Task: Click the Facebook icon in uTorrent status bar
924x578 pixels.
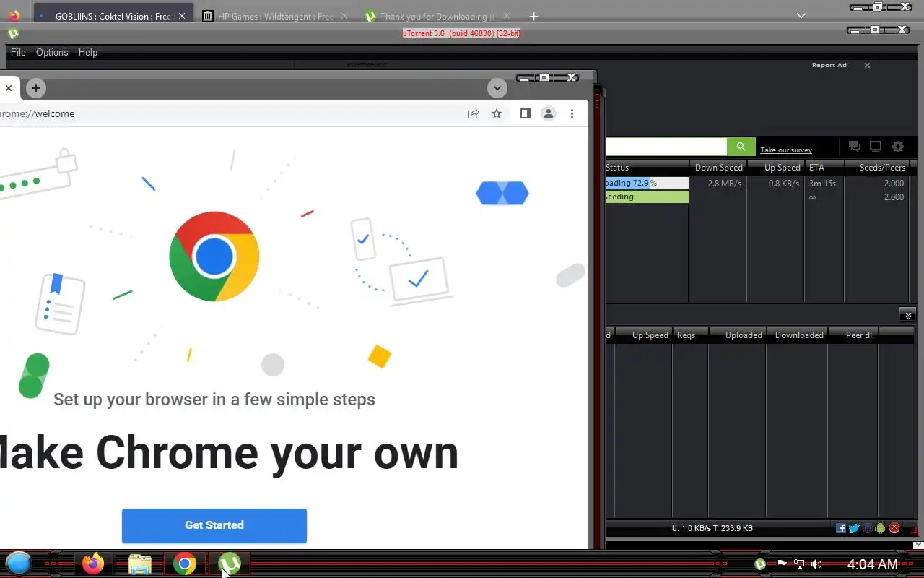Action: [x=841, y=528]
